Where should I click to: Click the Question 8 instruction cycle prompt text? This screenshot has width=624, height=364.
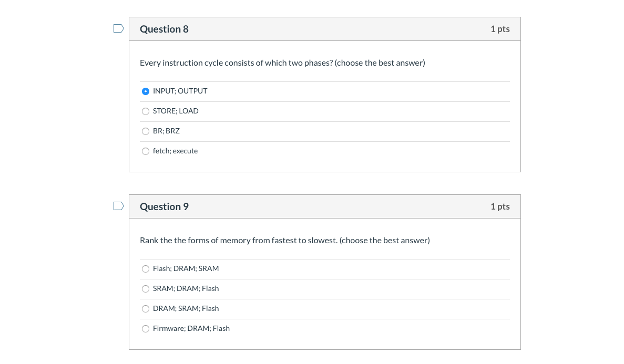click(x=282, y=63)
